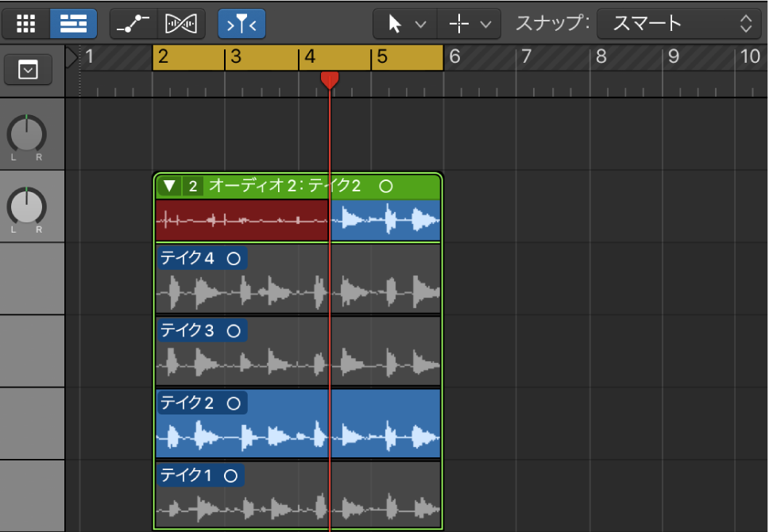Toggle the automation display icon
This screenshot has width=769, height=532.
(x=132, y=23)
